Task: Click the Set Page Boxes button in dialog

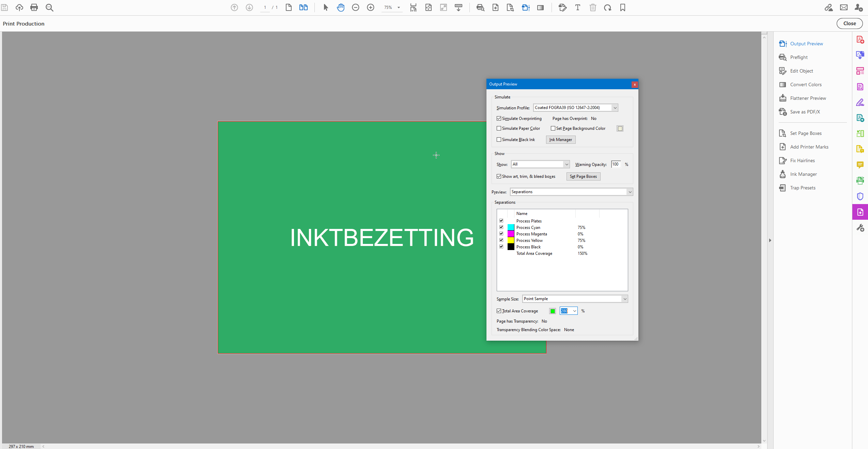Action: coord(583,176)
